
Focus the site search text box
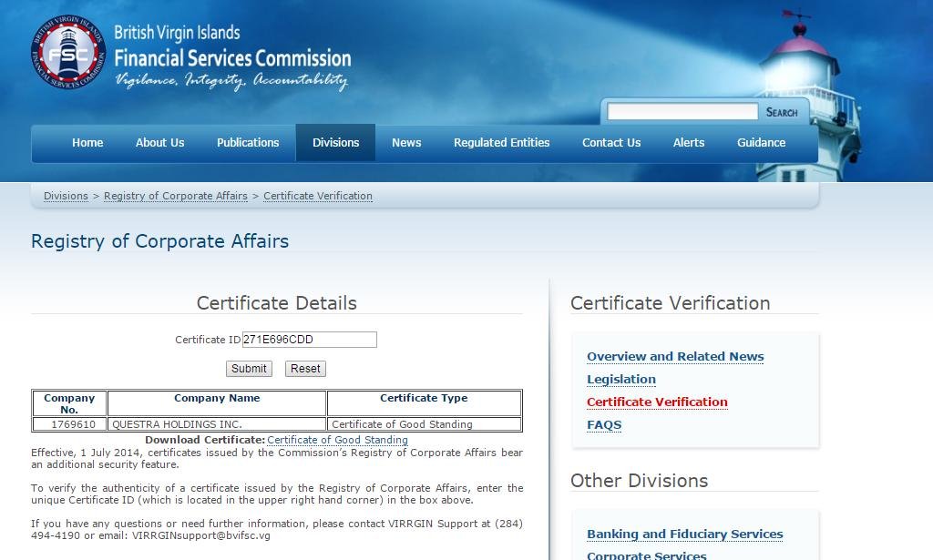(x=682, y=112)
